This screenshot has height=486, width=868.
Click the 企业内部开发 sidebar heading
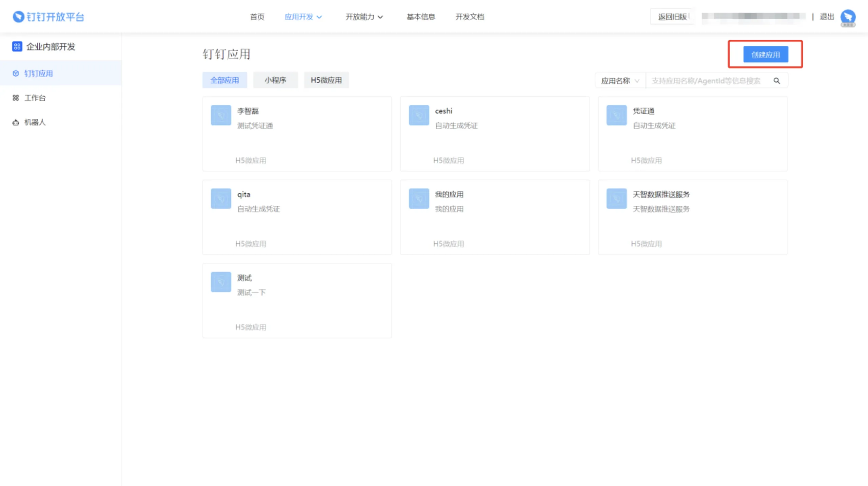[51, 46]
